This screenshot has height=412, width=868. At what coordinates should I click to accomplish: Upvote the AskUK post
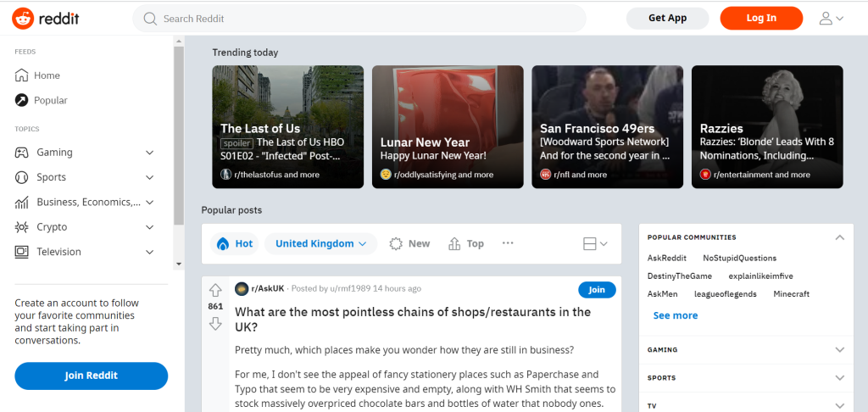[215, 290]
